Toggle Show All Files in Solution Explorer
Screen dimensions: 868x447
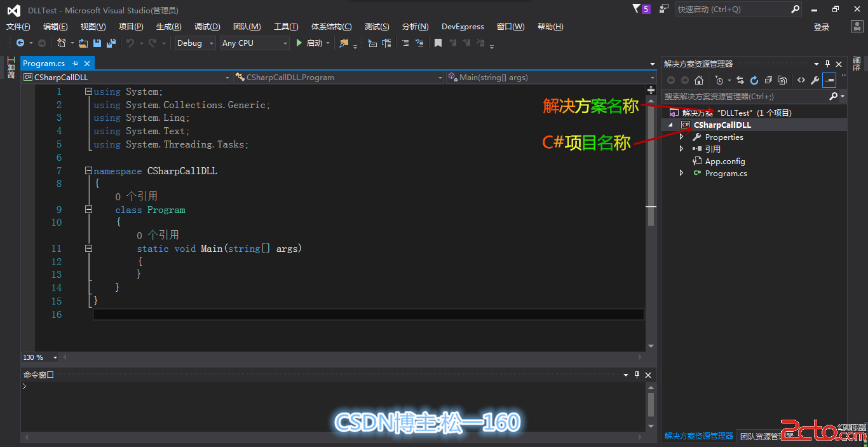[x=782, y=80]
